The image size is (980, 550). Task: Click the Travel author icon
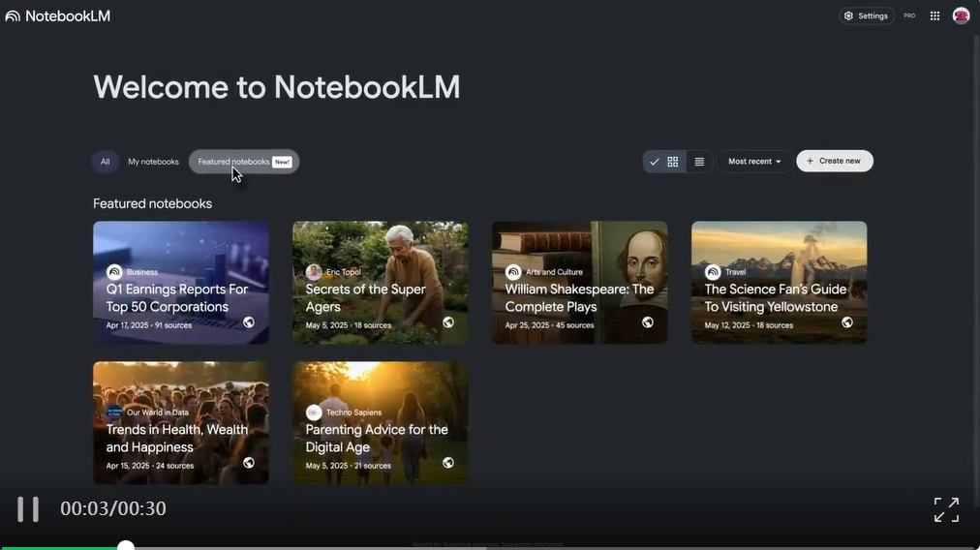coord(713,272)
